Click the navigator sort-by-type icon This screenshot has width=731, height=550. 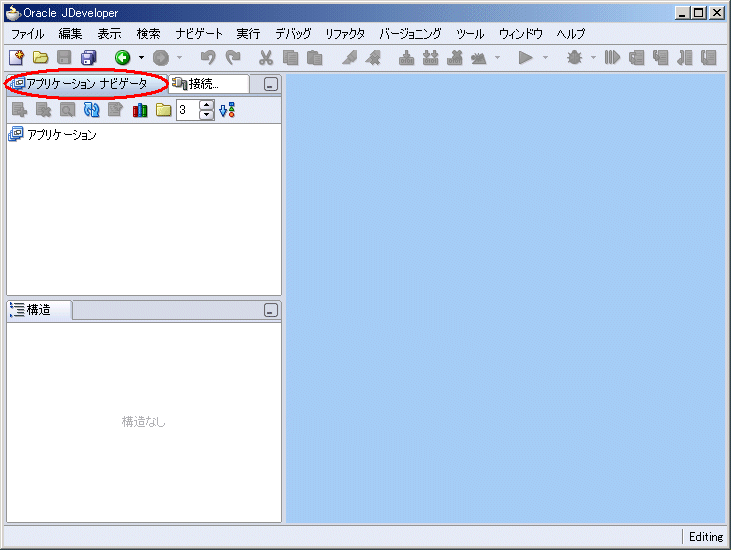tap(227, 110)
